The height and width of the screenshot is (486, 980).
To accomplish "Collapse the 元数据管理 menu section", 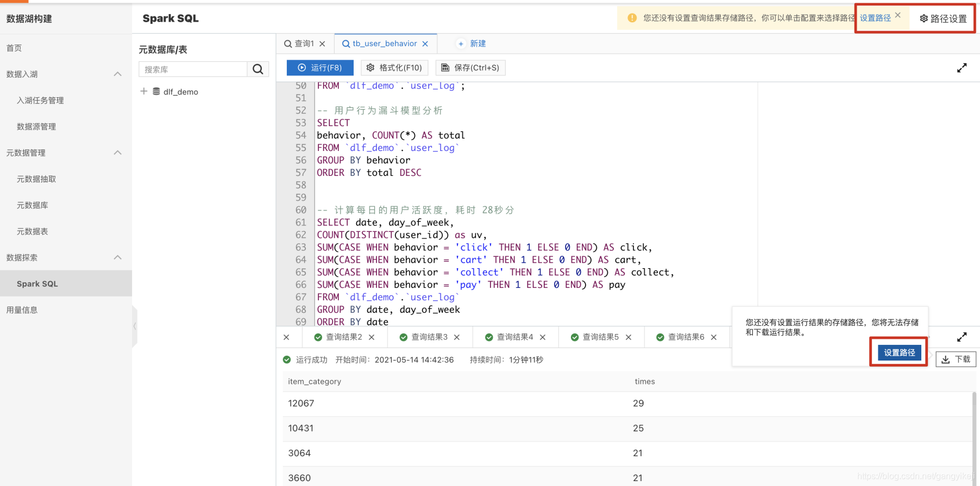I will click(117, 153).
